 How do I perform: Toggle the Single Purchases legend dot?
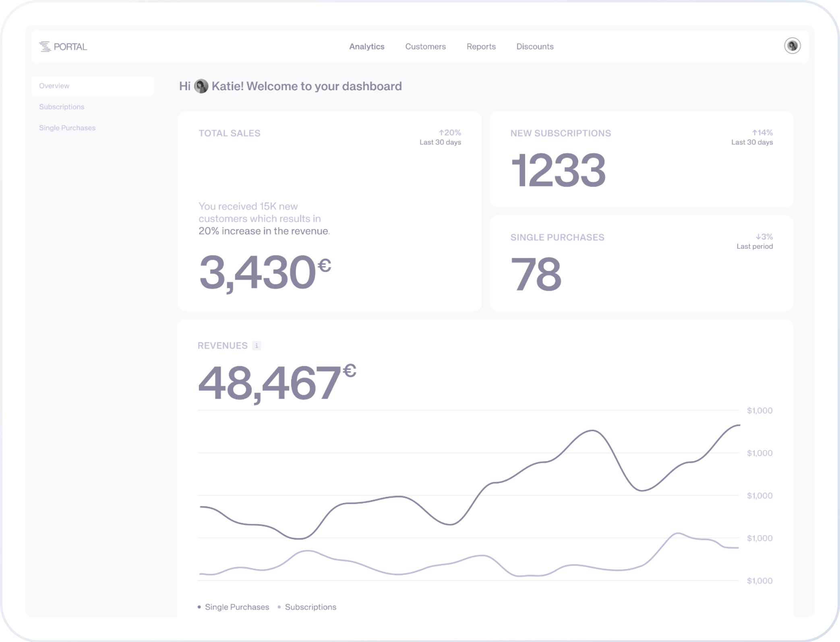[x=199, y=607]
